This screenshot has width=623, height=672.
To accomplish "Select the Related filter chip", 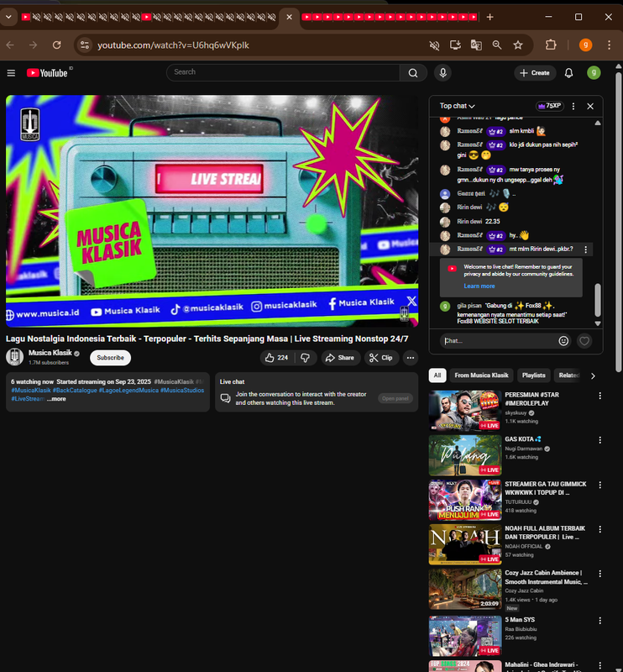I will click(568, 375).
